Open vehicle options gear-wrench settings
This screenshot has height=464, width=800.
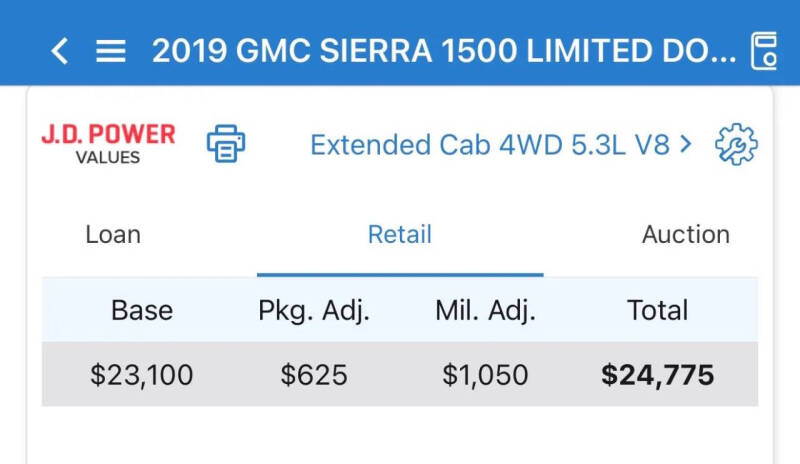[736, 144]
